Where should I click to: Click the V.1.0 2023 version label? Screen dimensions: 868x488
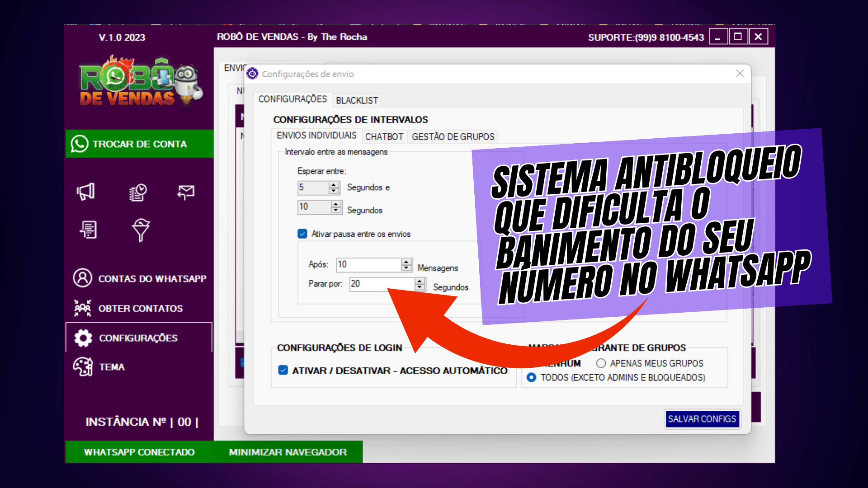point(122,38)
